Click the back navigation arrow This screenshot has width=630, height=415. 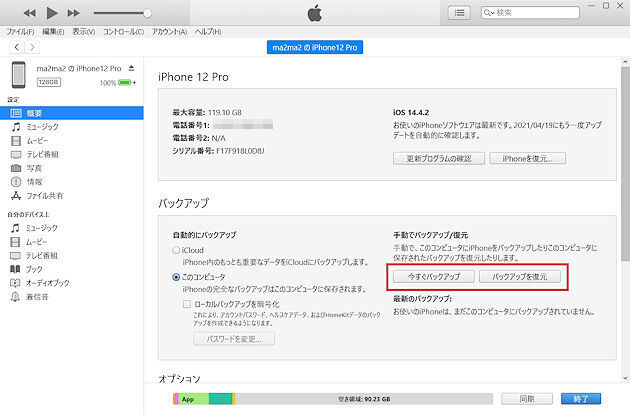[16, 47]
